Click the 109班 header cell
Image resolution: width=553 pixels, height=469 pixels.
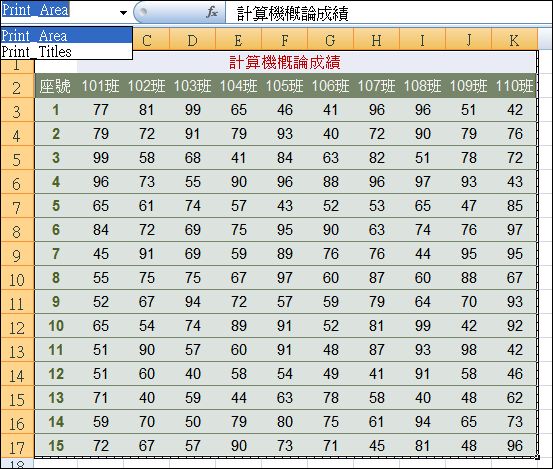468,86
